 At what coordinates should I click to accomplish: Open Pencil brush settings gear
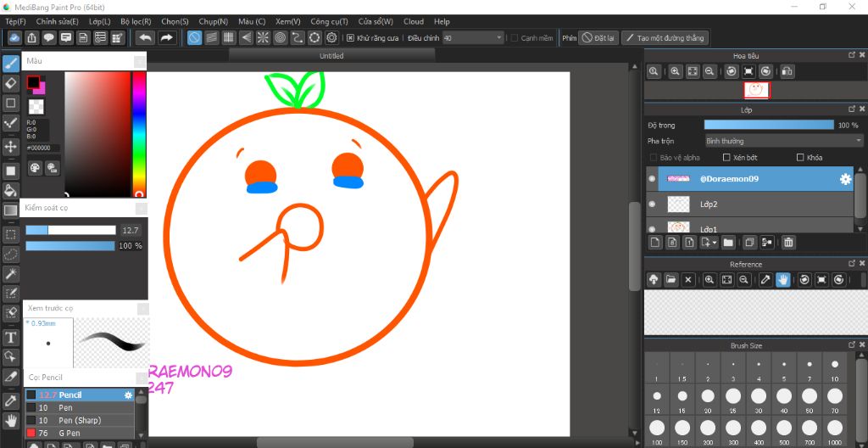(128, 395)
